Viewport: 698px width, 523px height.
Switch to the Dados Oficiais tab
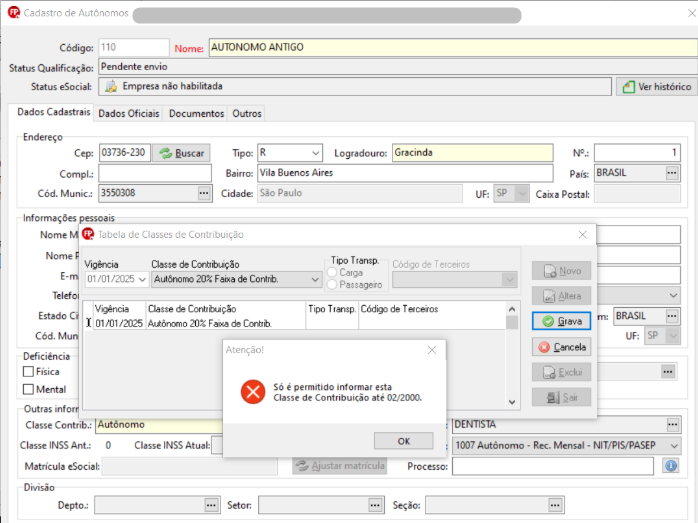(129, 114)
